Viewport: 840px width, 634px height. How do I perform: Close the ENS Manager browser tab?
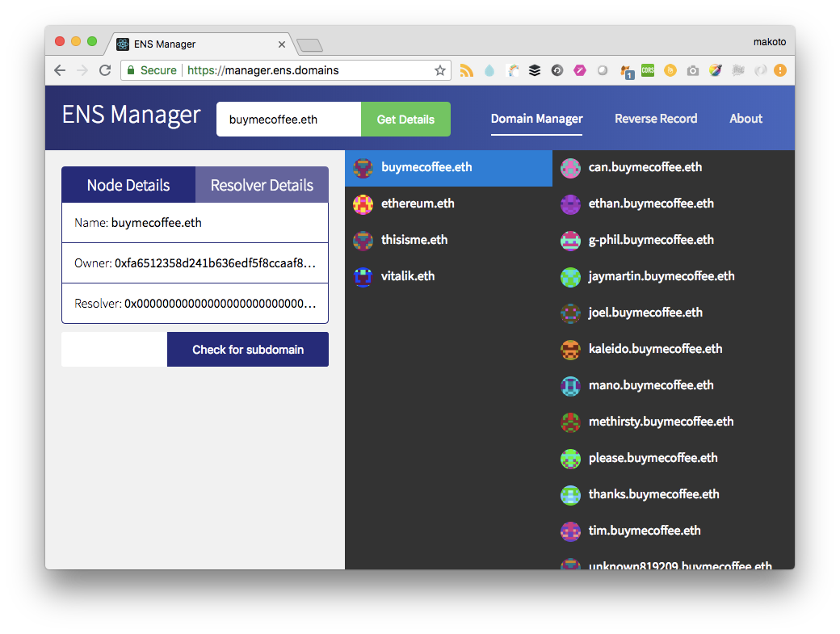click(x=282, y=44)
